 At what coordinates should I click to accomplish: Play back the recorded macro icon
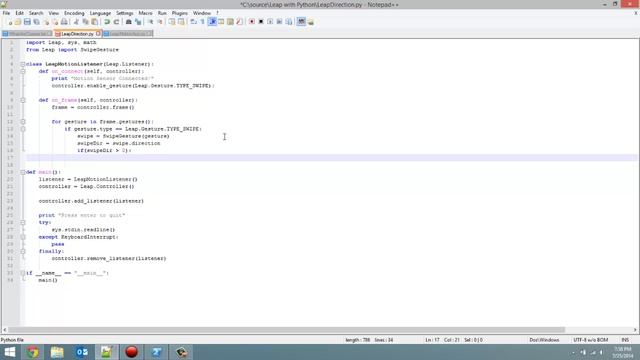[x=270, y=22]
